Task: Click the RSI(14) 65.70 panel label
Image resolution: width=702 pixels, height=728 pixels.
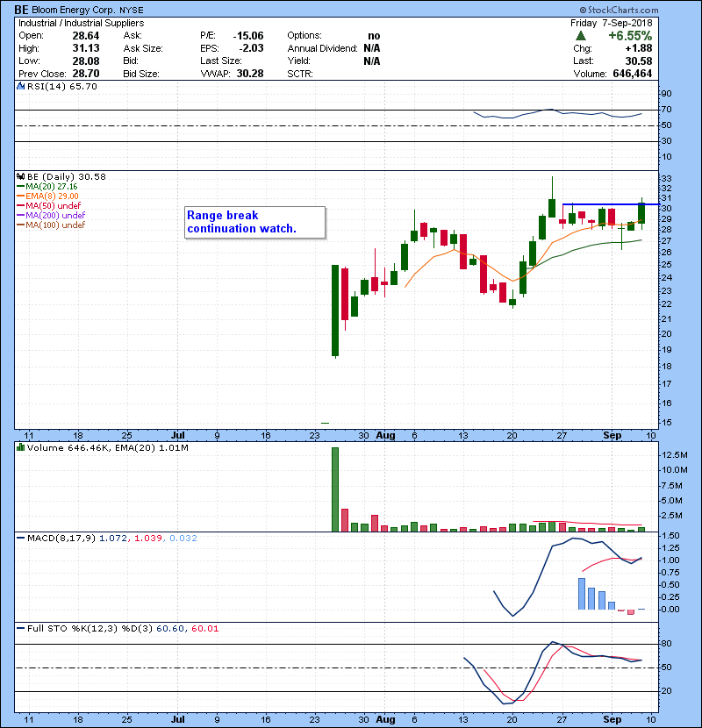Action: click(x=62, y=86)
